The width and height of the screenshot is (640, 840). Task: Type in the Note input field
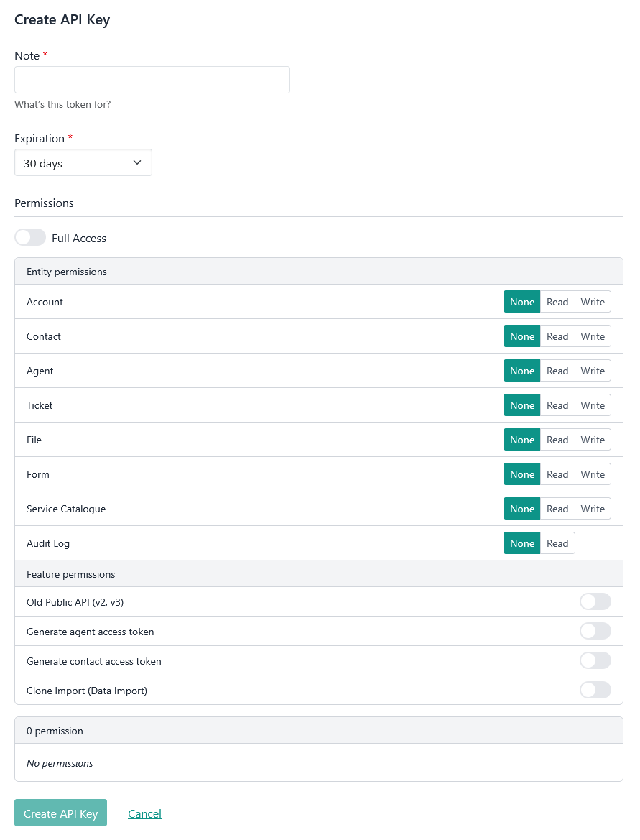[152, 80]
